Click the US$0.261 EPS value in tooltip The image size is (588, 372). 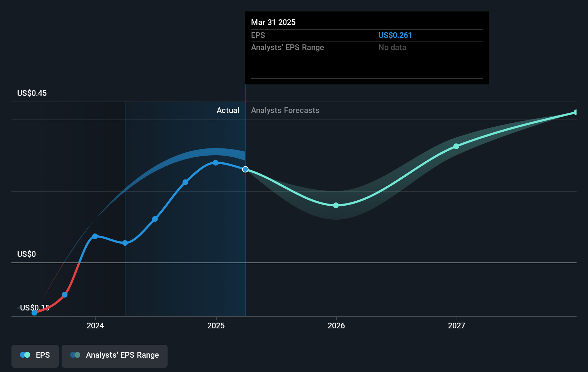pyautogui.click(x=395, y=35)
